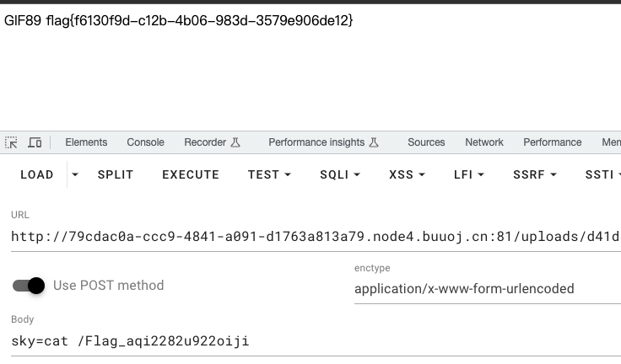
Task: Click the flask icon beside Performance insights
Action: 374,142
